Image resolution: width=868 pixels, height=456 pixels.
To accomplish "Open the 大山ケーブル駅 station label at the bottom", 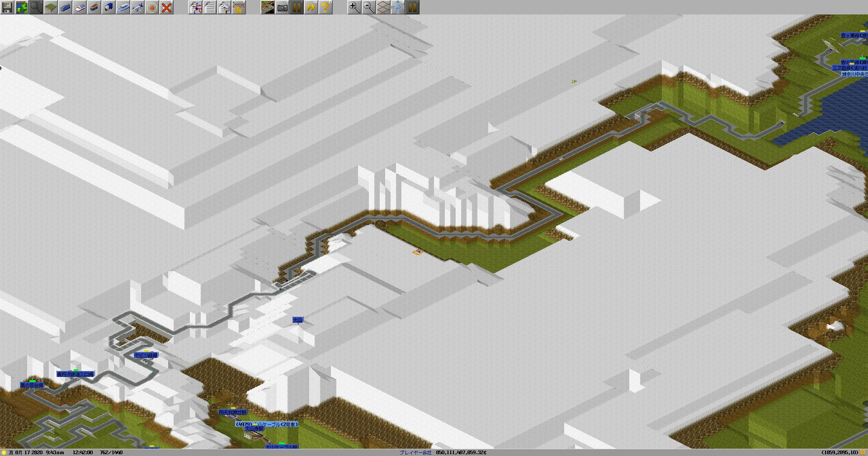I will (x=282, y=447).
